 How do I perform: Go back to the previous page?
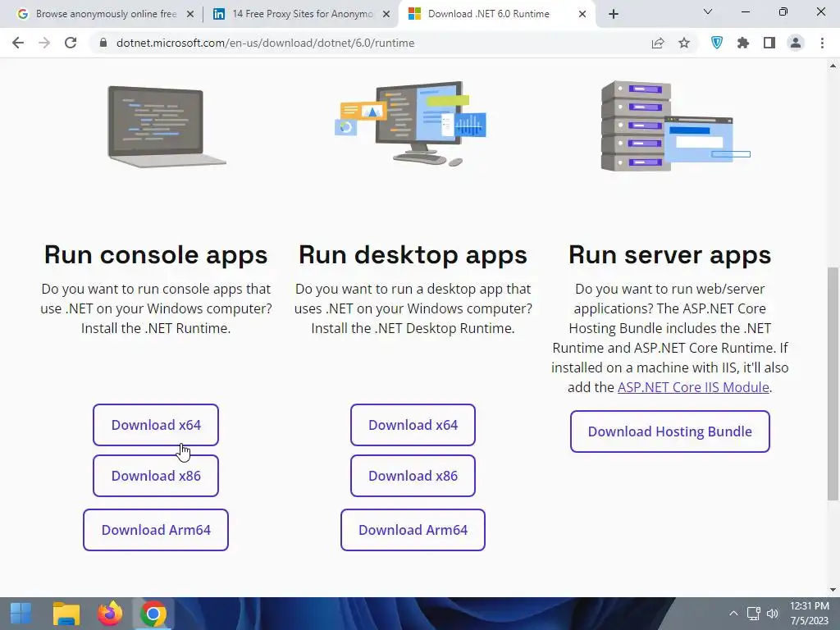[x=18, y=43]
